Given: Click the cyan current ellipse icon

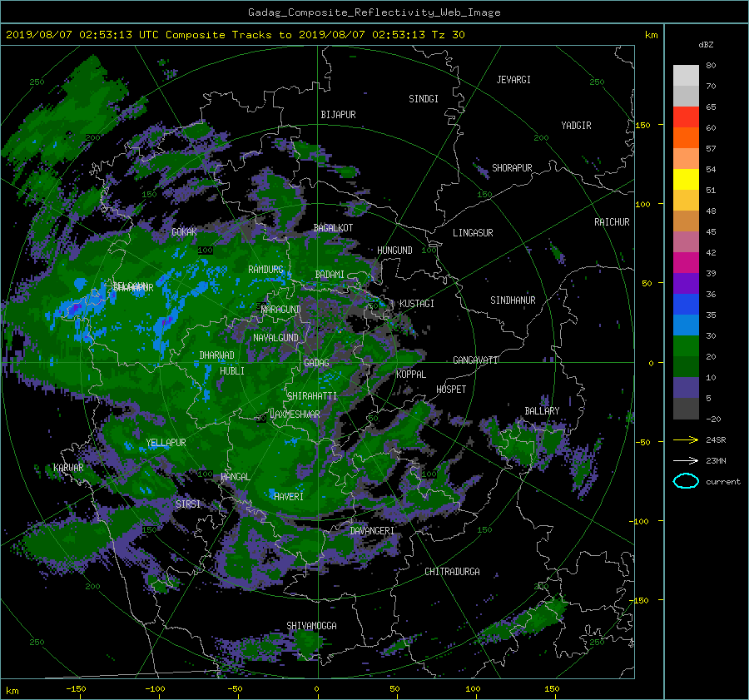Looking at the screenshot, I should coord(686,481).
